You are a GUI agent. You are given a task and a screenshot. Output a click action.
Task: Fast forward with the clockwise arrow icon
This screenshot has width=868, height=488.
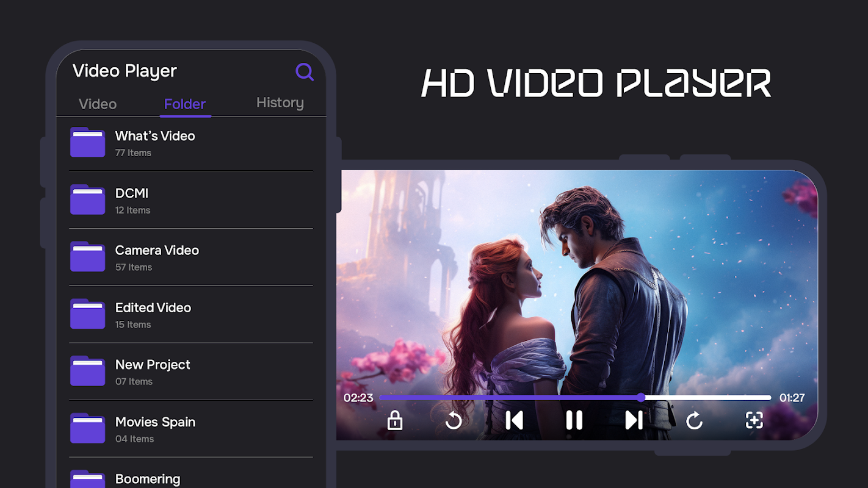point(694,420)
